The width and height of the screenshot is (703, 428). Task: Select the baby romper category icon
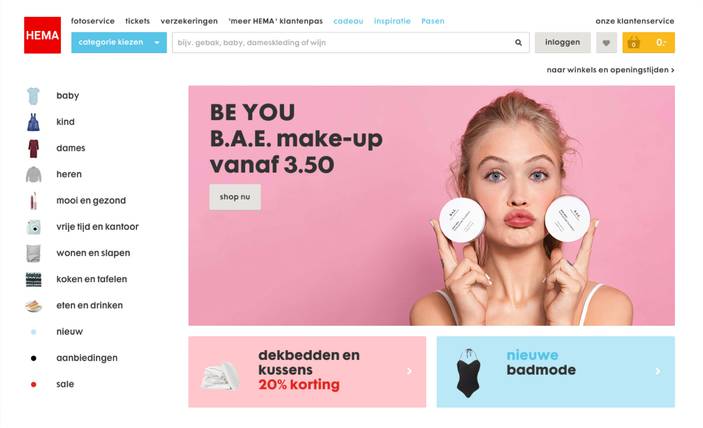(x=33, y=96)
